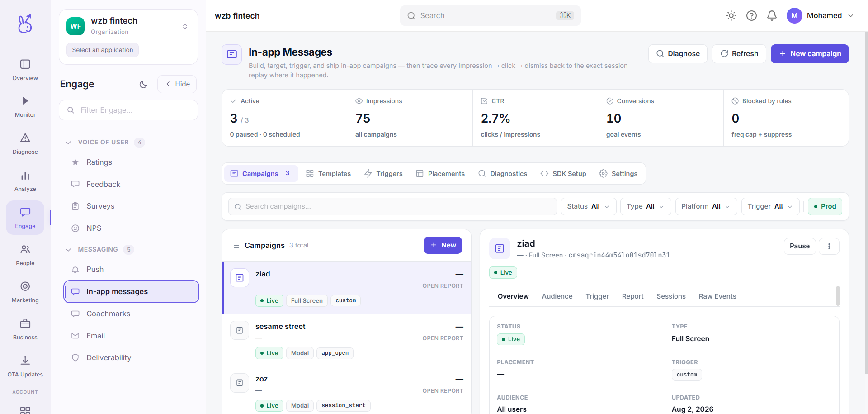This screenshot has height=414, width=868.
Task: Open the Platform All filter dropdown
Action: 706,206
